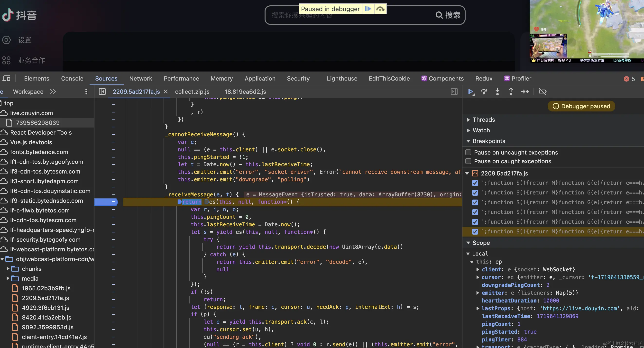This screenshot has width=644, height=348.
Task: Expand the Threads section
Action: coord(469,120)
